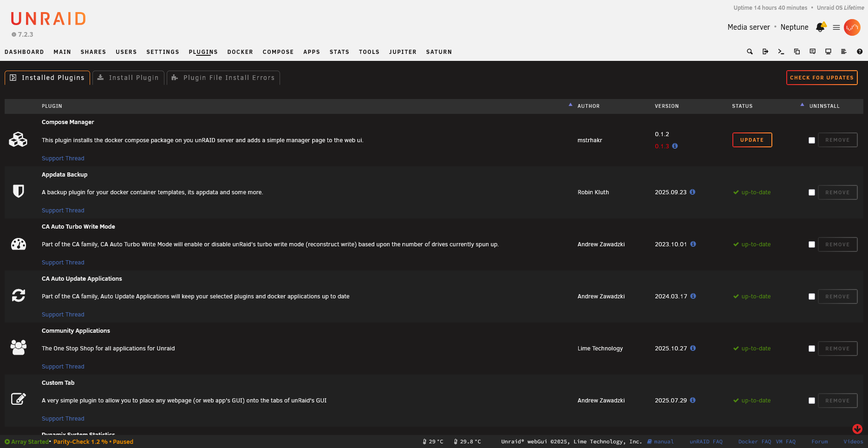Check the uninstall checkbox for Compose Manager
Image resolution: width=868 pixels, height=448 pixels.
pos(812,140)
